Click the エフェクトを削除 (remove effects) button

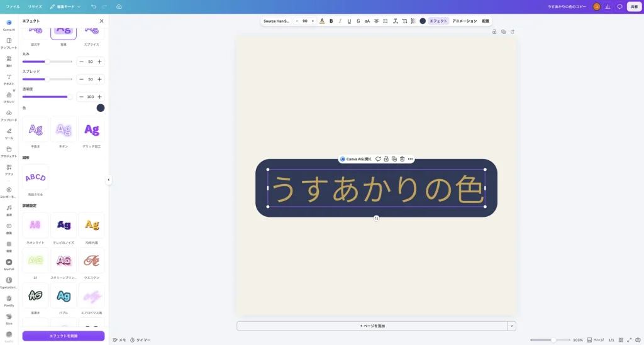tap(64, 336)
